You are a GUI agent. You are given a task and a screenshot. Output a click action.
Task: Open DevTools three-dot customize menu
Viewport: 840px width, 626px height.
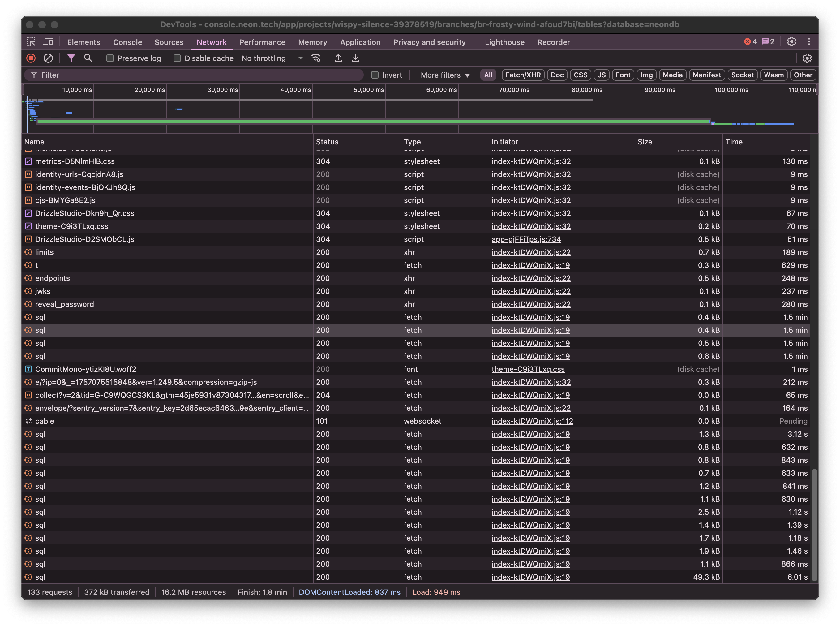tap(809, 42)
